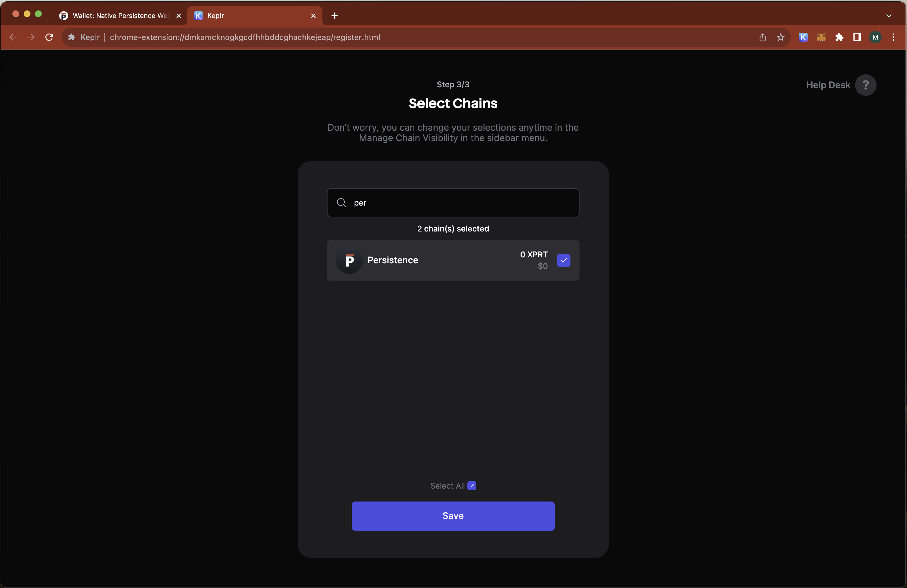Uncheck the Persistence chain checkbox
Screen dimensions: 907x588
click(x=563, y=260)
